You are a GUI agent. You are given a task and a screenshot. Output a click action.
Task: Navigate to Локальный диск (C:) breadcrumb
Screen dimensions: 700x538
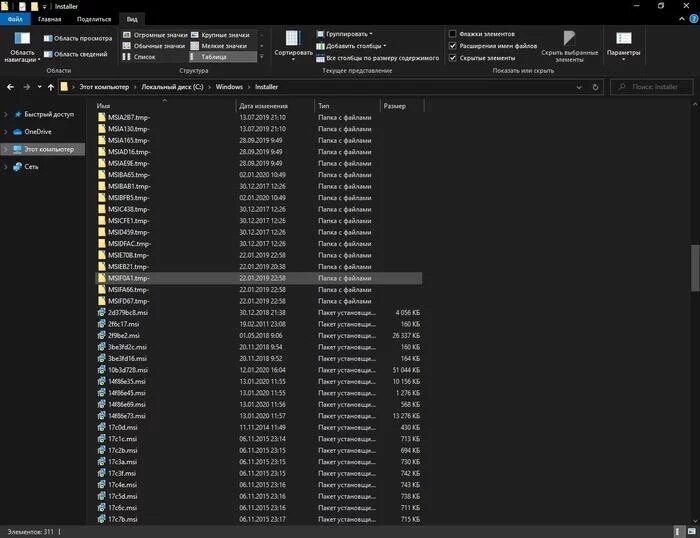[172, 87]
